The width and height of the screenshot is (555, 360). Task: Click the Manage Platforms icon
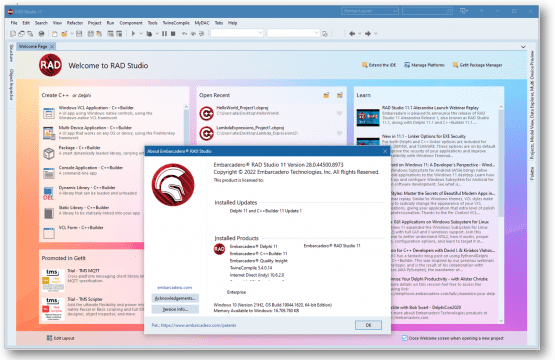click(x=407, y=65)
